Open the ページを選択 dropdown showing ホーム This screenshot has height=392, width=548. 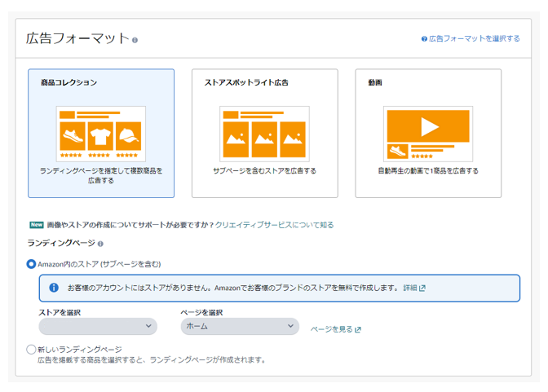tap(240, 326)
